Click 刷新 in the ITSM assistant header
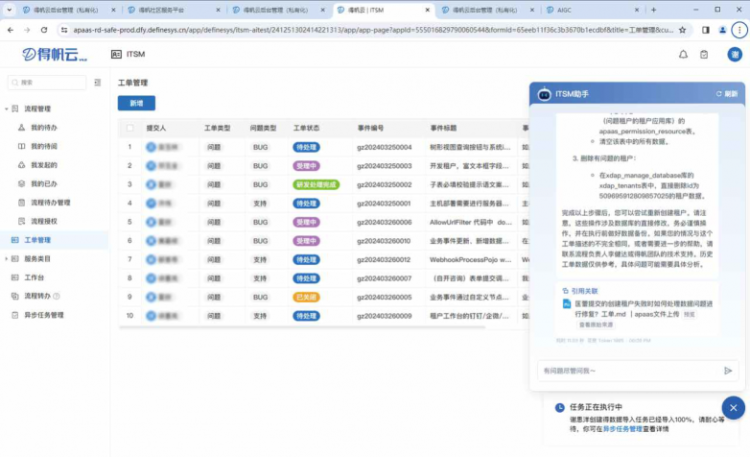 click(x=727, y=94)
